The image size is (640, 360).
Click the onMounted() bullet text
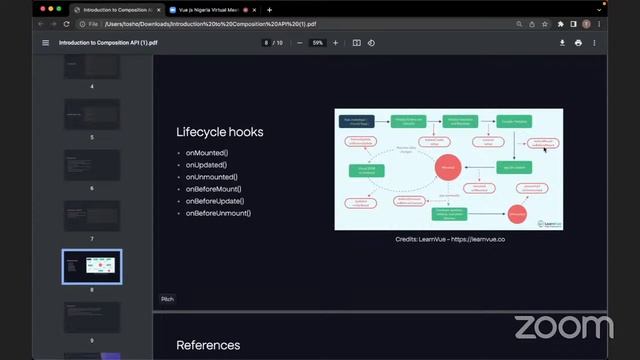[x=207, y=153]
